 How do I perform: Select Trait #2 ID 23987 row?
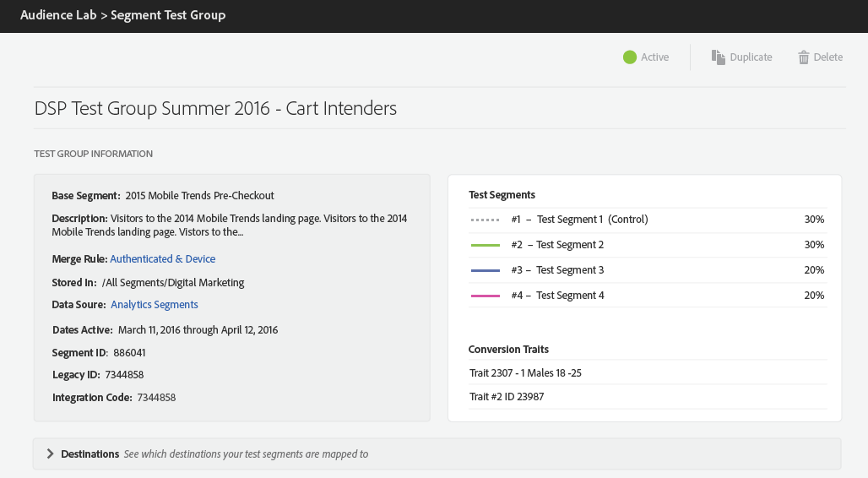507,397
